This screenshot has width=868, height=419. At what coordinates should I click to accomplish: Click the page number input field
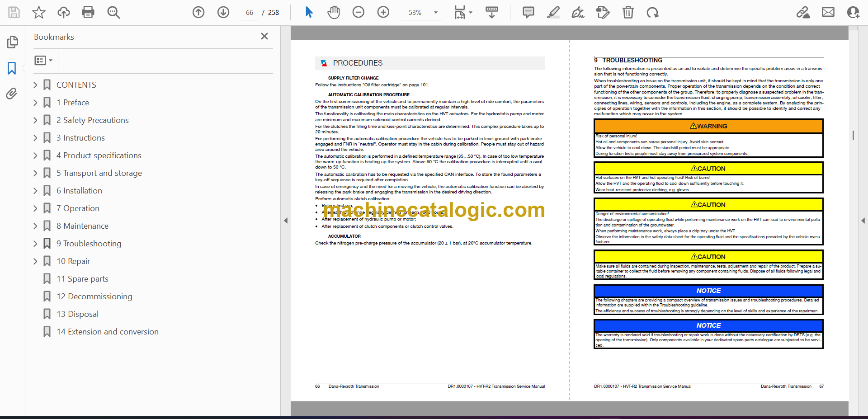tap(250, 13)
